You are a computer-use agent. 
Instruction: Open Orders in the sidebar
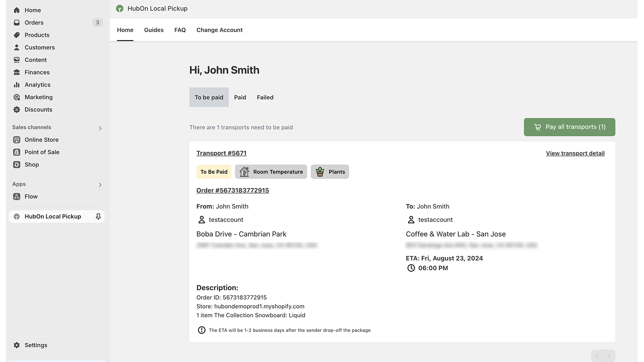tap(56, 23)
